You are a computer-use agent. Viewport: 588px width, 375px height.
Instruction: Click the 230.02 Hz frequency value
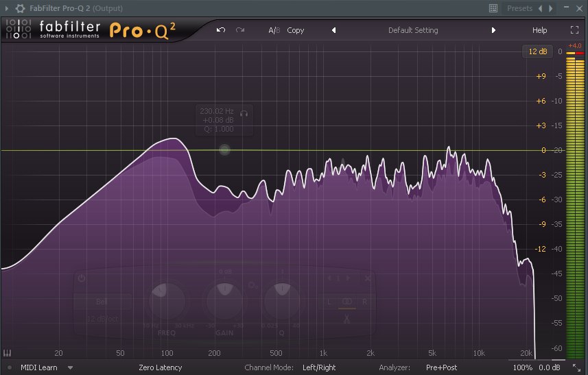216,111
